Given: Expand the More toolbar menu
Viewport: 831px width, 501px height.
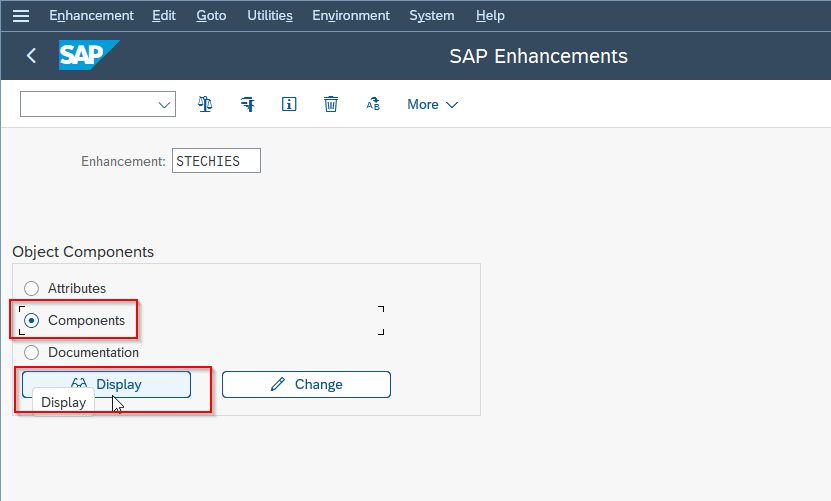Looking at the screenshot, I should (x=432, y=104).
